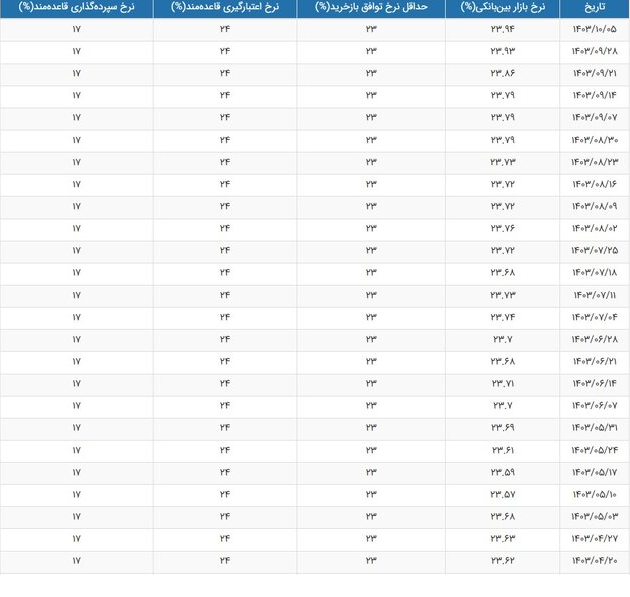630x597 pixels.
Task: Click rate ۲۳.۷۲ in the ۱۴۰۳/۰۷/۲۵ row
Action: pyautogui.click(x=503, y=250)
